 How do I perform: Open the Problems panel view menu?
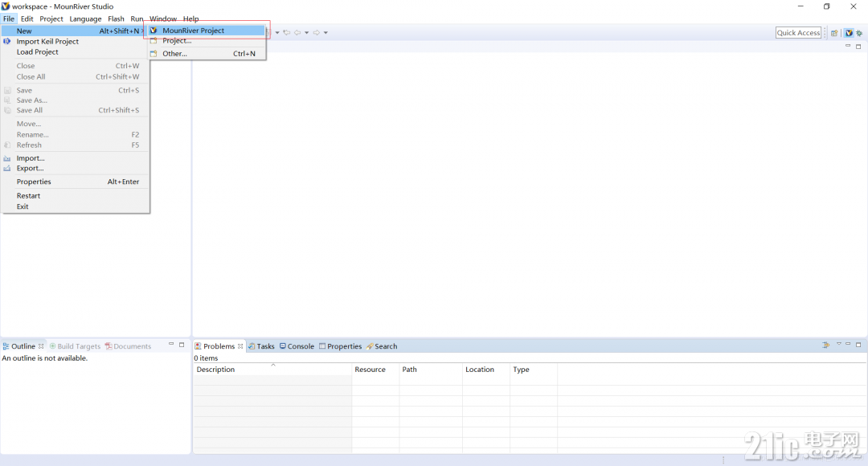[838, 344]
